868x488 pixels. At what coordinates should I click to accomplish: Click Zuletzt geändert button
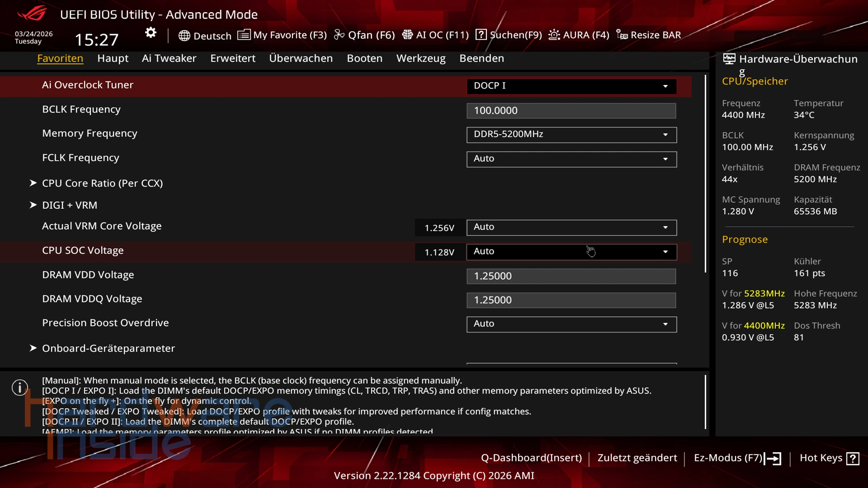637,458
